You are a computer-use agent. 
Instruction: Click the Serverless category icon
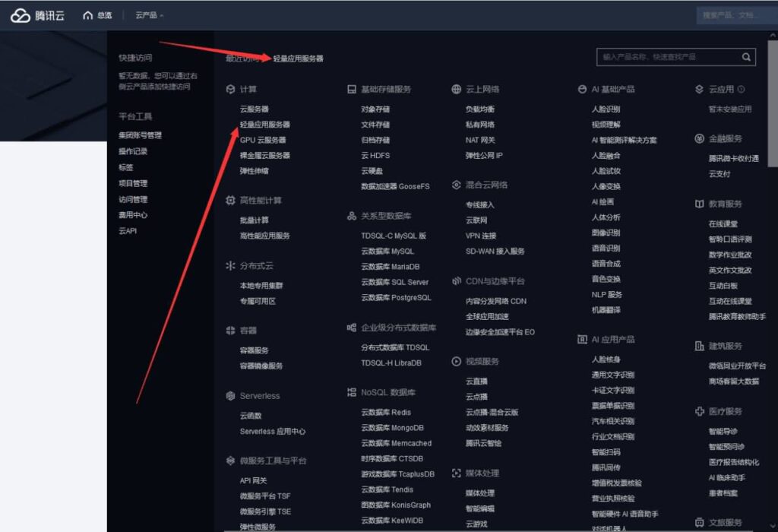click(x=230, y=396)
